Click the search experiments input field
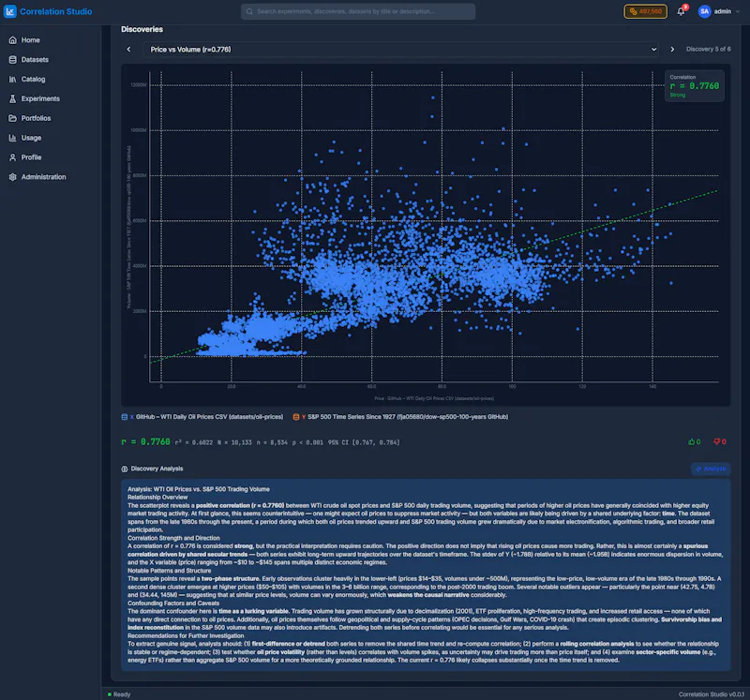Viewport: 750px width, 700px height. 358,11
